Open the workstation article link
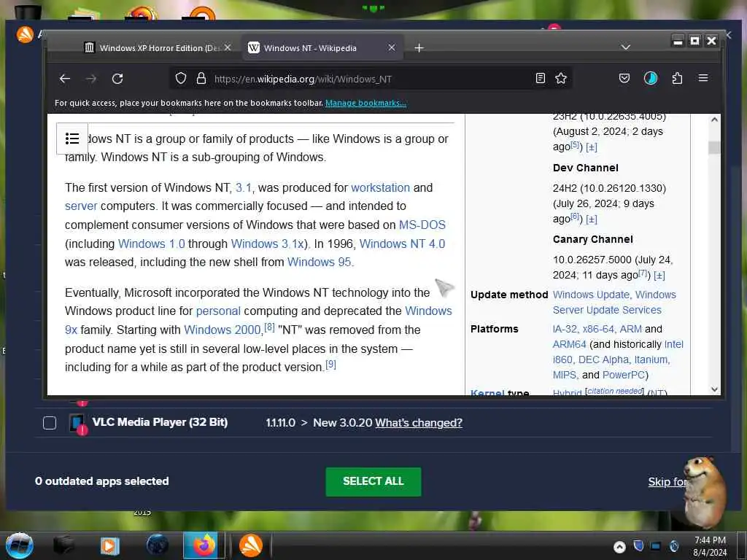Viewport: 747px width, 560px height. click(x=380, y=187)
